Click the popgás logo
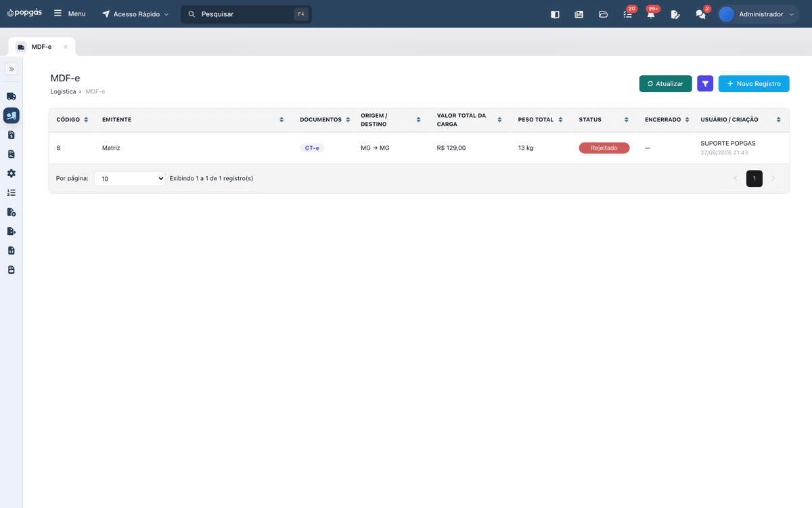 pyautogui.click(x=24, y=14)
